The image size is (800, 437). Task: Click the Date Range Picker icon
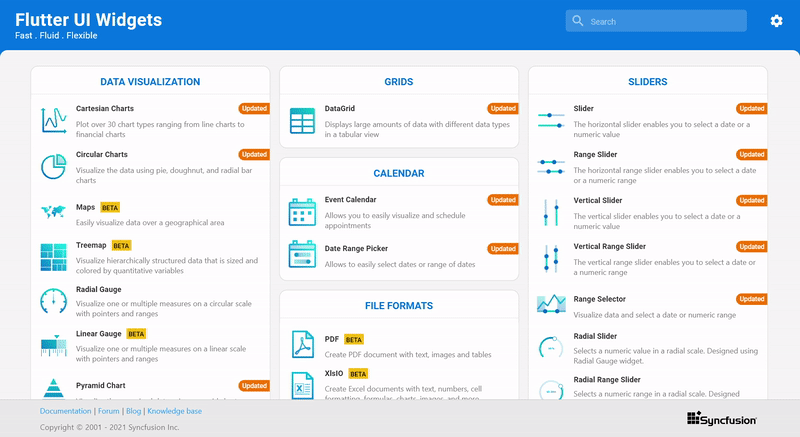pyautogui.click(x=302, y=254)
